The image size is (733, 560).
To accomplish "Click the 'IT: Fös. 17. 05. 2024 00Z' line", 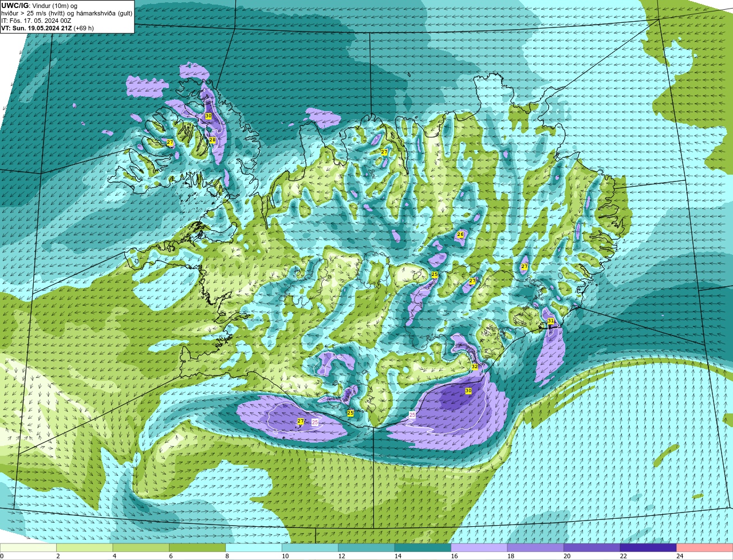I will point(36,21).
